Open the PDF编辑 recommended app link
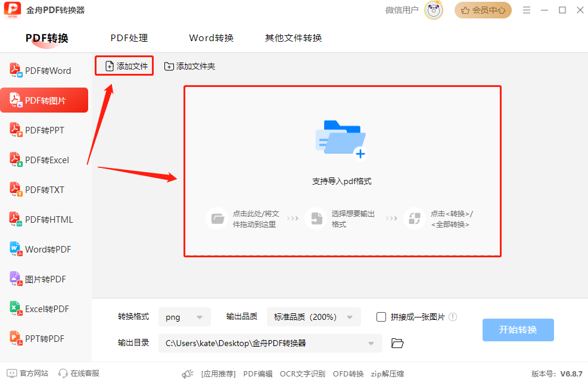The image size is (588, 383). click(258, 373)
